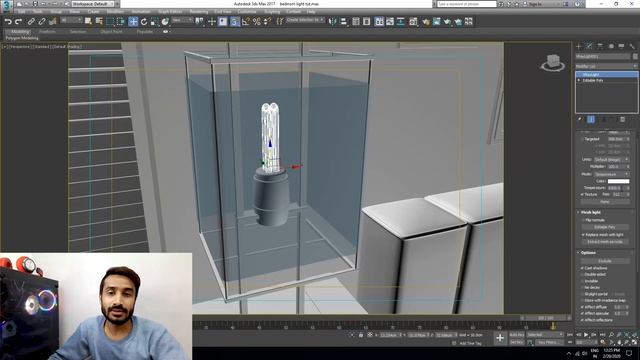
Task: Activate the Unlink Selection tool
Action: (42, 22)
